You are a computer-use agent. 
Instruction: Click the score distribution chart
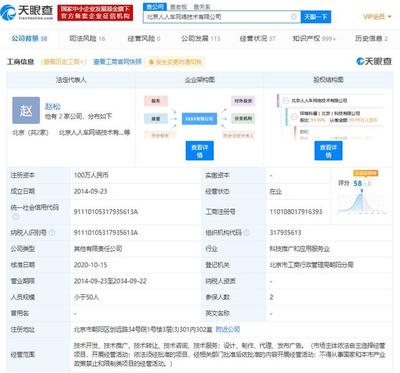(x=362, y=202)
